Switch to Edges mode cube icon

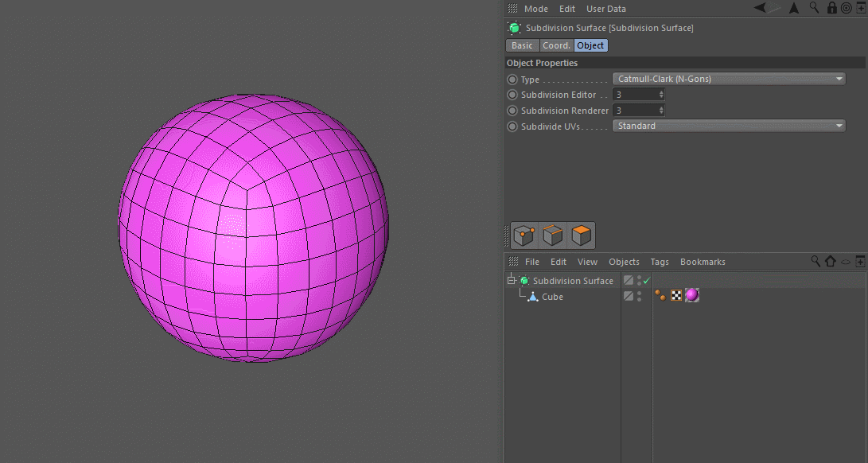[x=553, y=235]
